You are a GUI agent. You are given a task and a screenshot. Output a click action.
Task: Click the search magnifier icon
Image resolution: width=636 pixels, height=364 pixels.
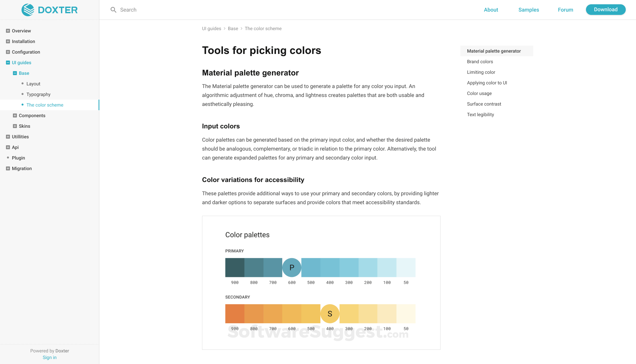pos(113,10)
